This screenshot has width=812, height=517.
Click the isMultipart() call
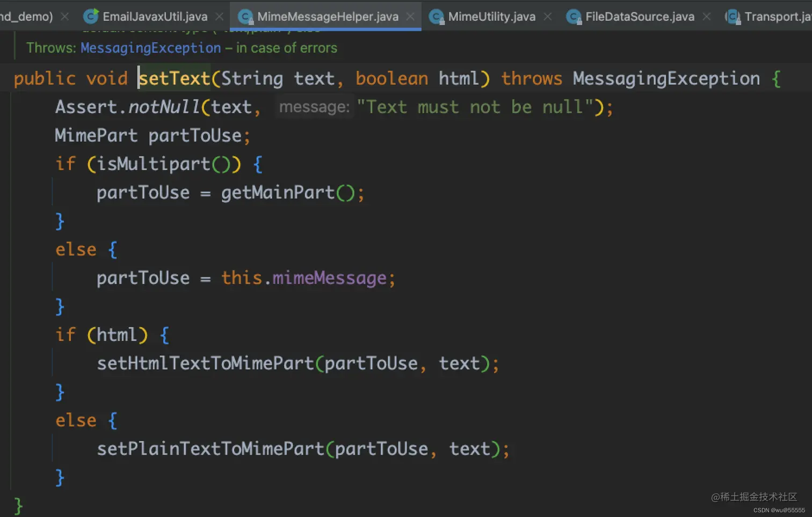coord(164,164)
